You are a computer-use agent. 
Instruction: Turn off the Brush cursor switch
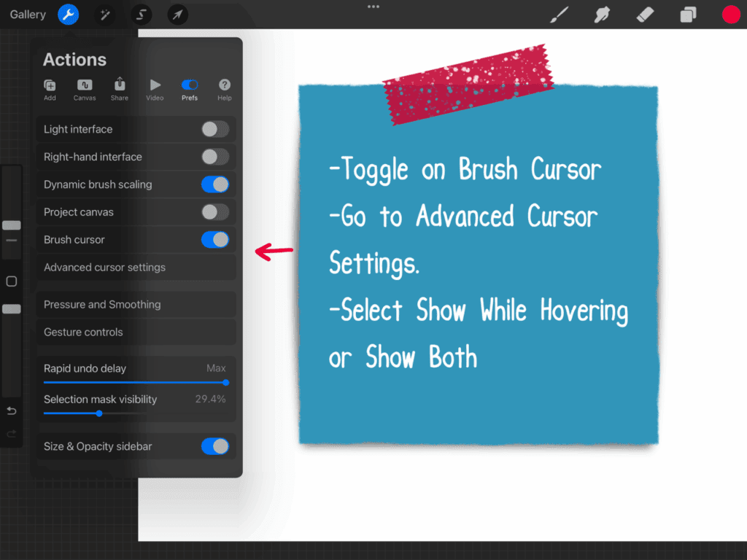click(x=215, y=239)
